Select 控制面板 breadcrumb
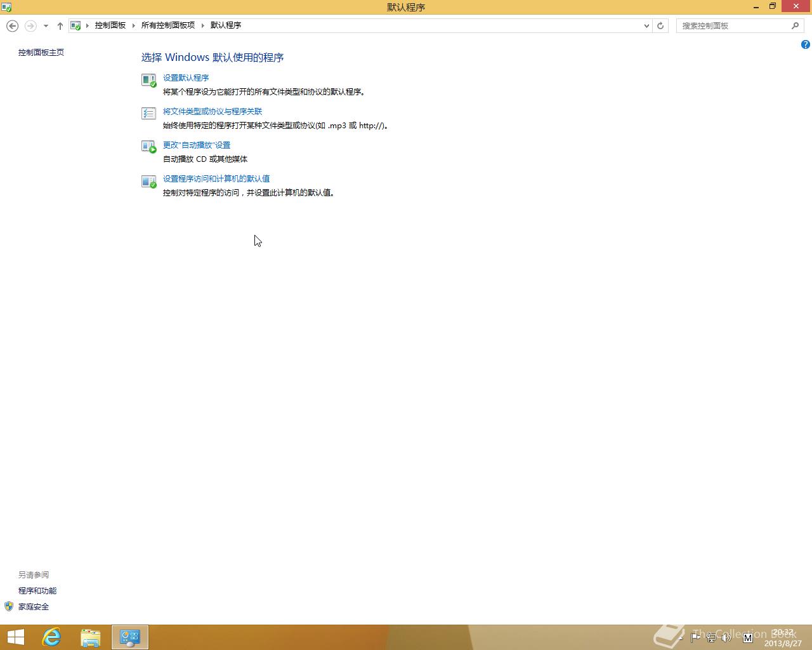 [110, 25]
